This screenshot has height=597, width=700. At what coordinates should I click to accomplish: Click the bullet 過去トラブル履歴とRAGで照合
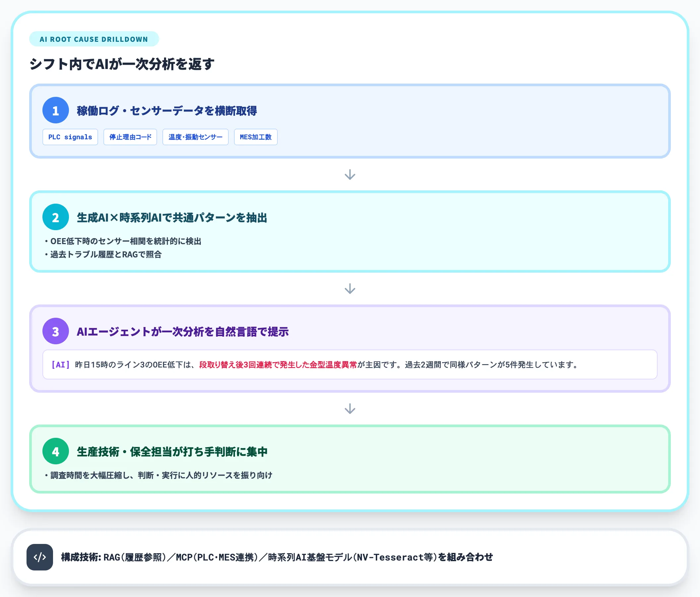click(106, 254)
